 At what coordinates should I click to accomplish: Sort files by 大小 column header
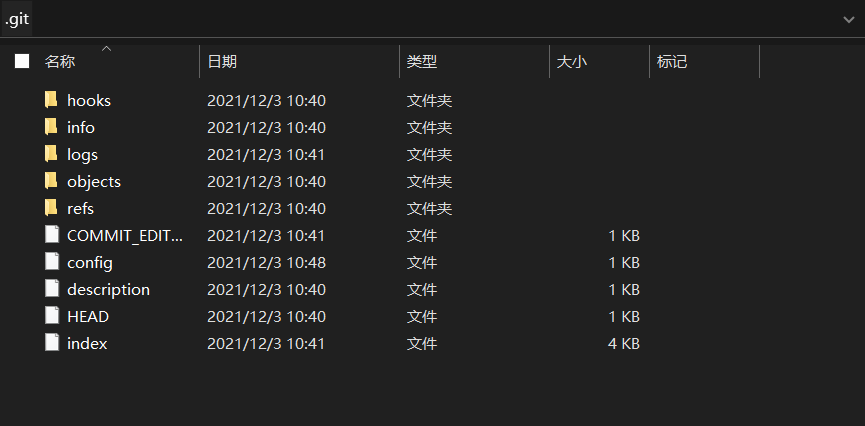pos(571,62)
